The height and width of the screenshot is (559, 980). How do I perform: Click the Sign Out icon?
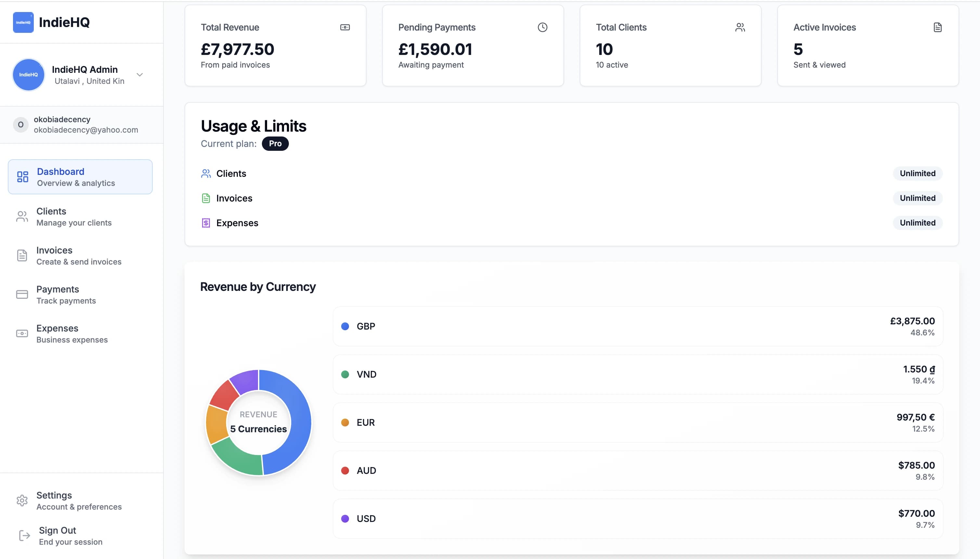click(x=23, y=535)
